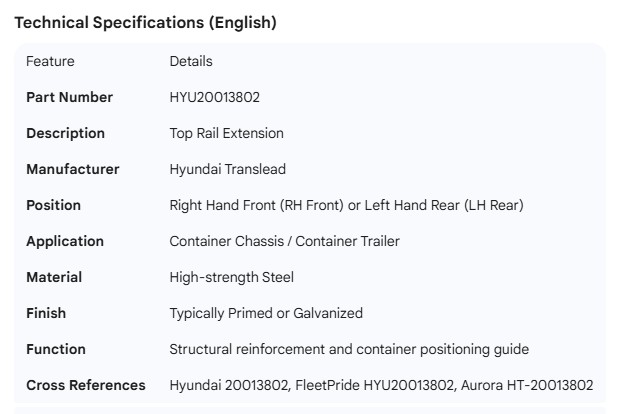Click the Details column header
The width and height of the screenshot is (618, 414).
tap(191, 61)
